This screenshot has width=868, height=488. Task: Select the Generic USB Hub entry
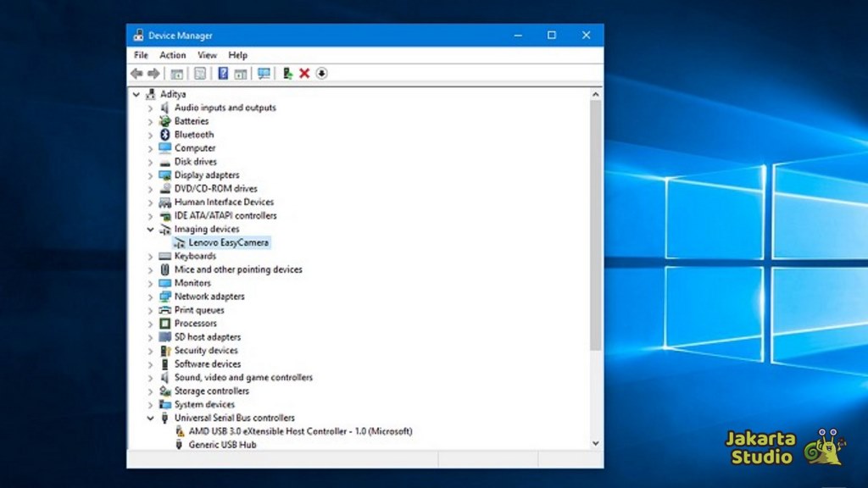222,445
